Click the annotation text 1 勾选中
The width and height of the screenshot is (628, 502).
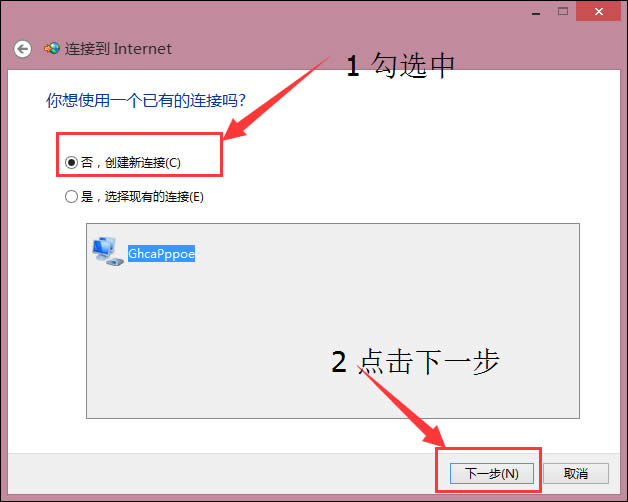pyautogui.click(x=401, y=65)
